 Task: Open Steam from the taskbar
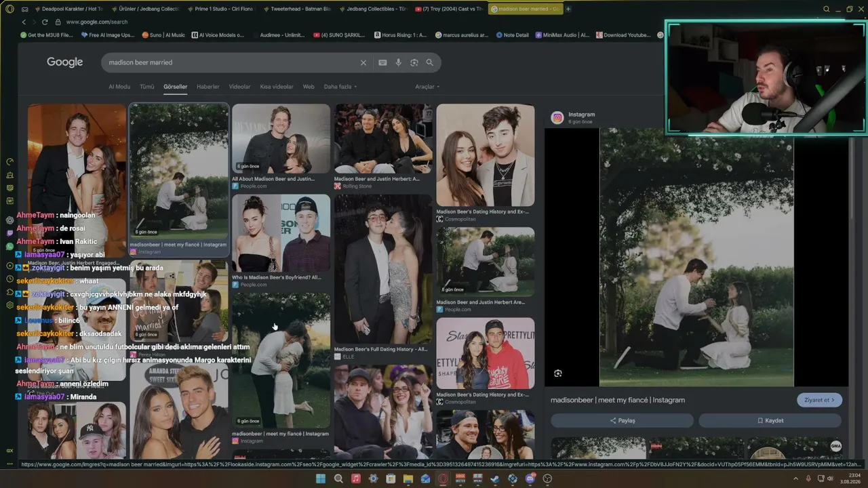coord(495,479)
